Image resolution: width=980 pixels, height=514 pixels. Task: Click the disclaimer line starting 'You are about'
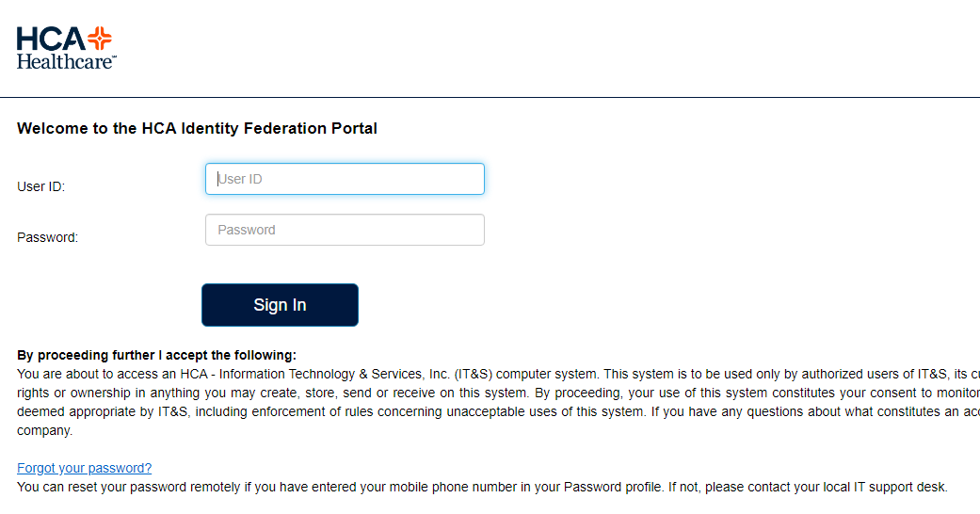[x=498, y=374]
